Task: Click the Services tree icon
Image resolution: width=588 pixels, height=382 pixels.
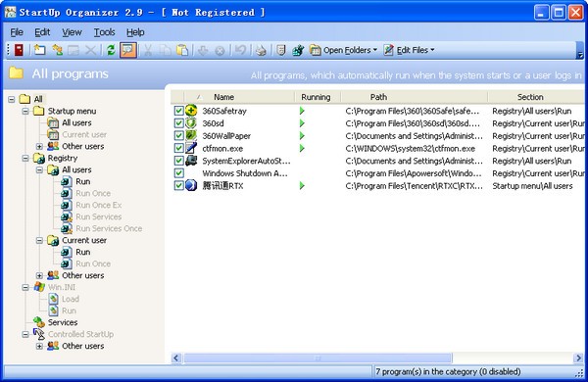Action: tap(39, 322)
